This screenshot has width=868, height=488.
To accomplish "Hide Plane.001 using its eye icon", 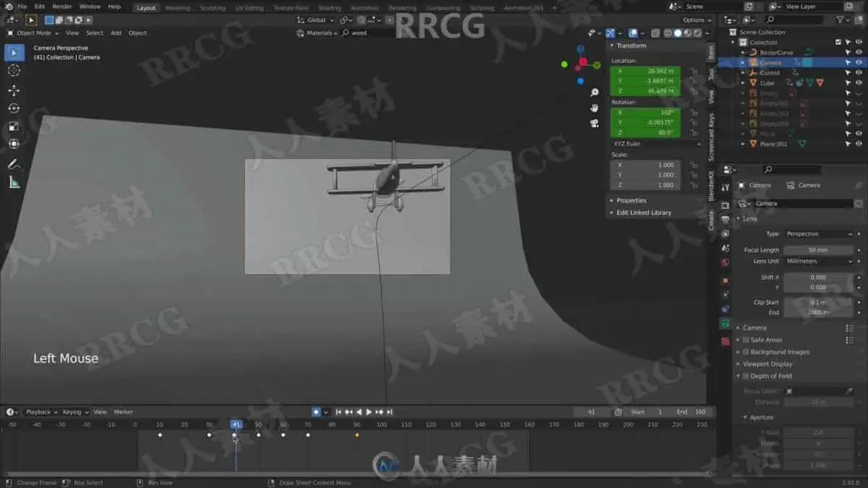I will click(x=859, y=144).
